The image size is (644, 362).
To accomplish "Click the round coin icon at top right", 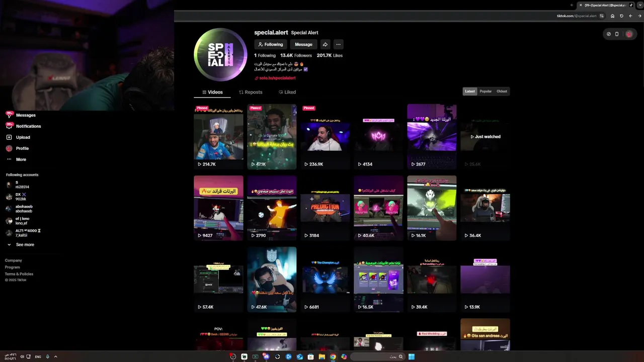I will click(x=608, y=34).
